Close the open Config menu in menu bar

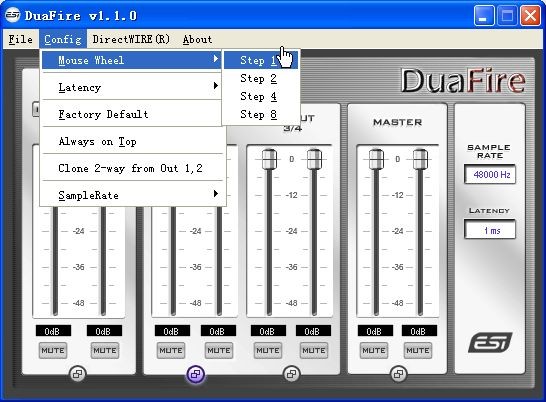[x=63, y=39]
